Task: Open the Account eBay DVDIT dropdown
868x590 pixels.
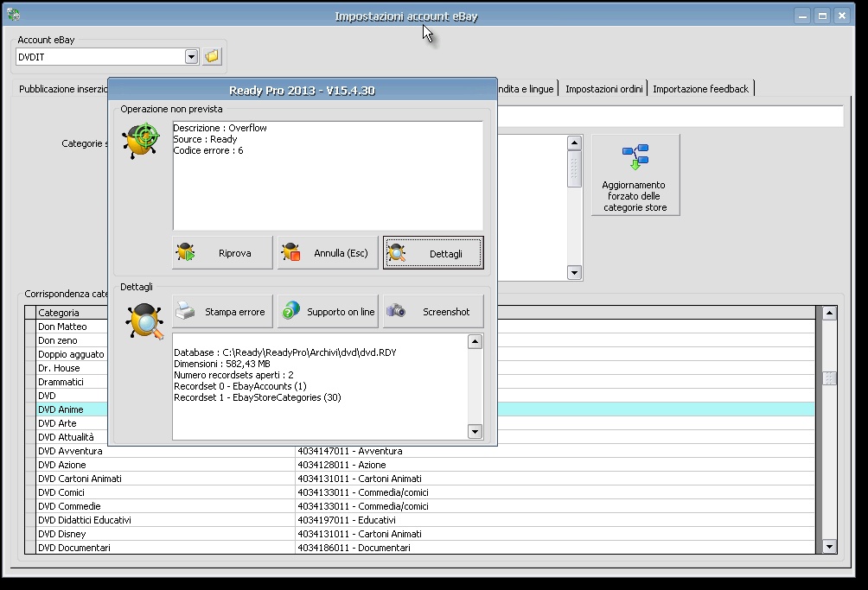Action: click(x=192, y=56)
